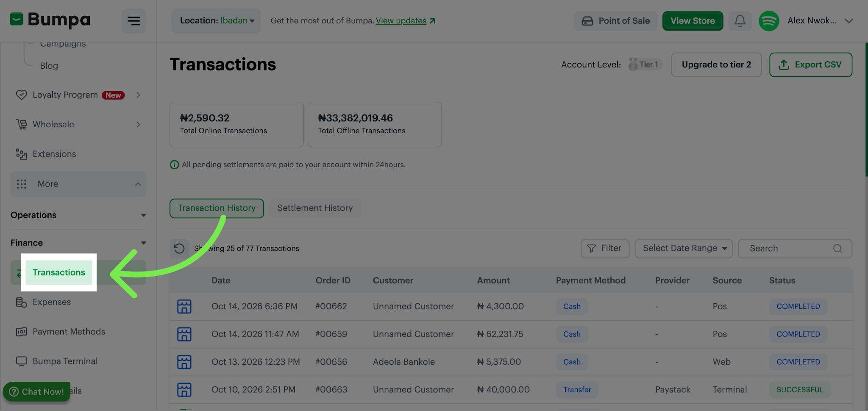
Task: Expand the Wholesale chevron
Action: click(x=138, y=124)
